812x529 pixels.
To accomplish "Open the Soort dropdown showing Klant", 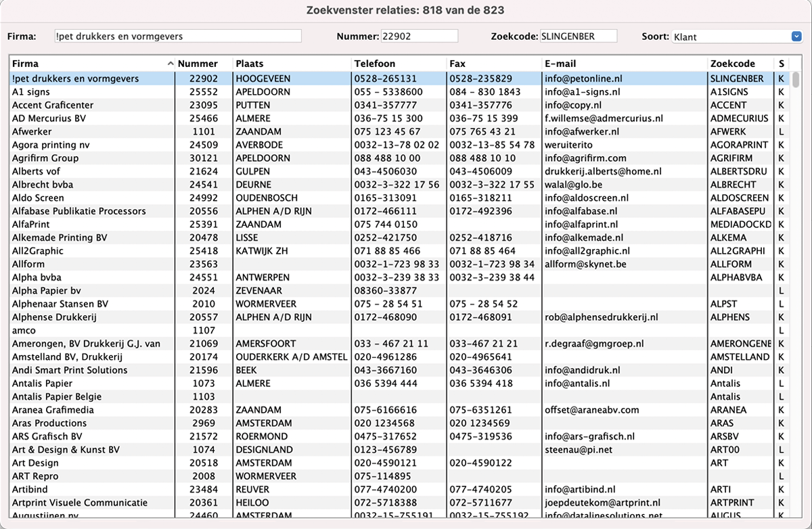I will point(736,37).
